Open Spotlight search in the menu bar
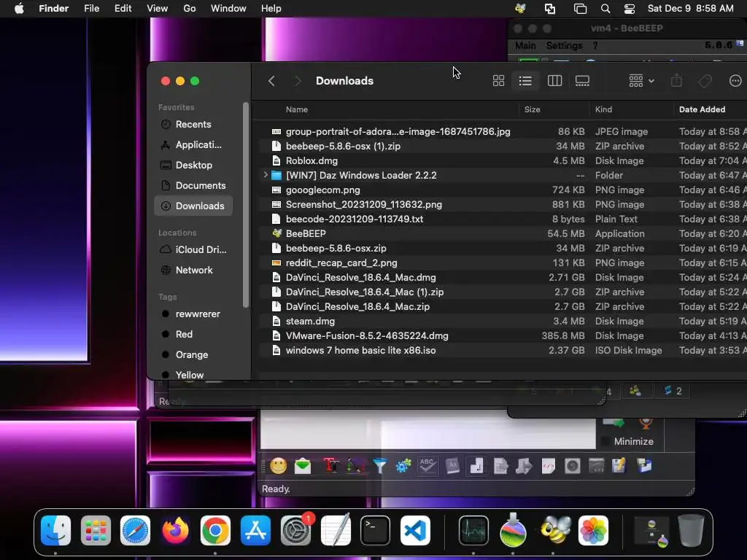The height and width of the screenshot is (560, 747). point(605,9)
